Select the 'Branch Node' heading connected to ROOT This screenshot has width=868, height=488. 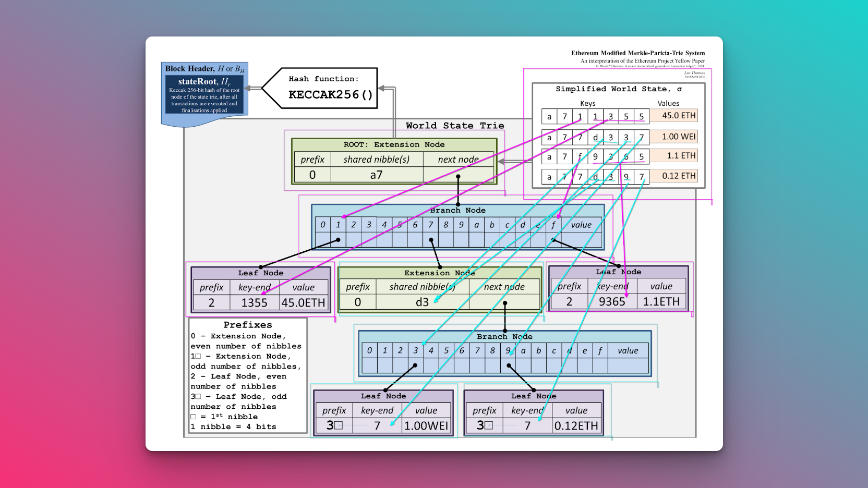[458, 210]
